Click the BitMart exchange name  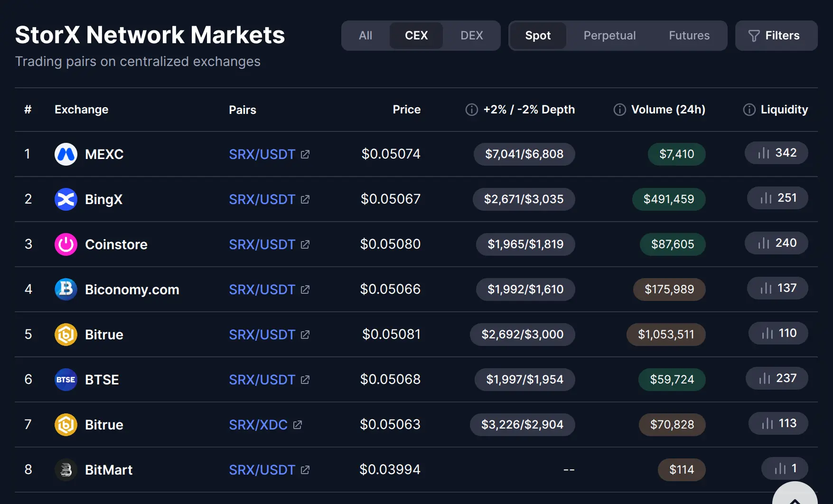109,470
